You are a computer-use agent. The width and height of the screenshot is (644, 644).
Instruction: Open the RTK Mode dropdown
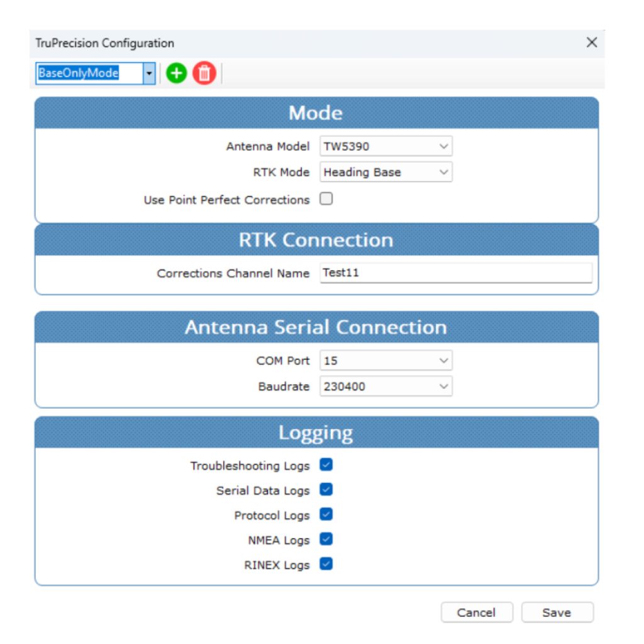[x=386, y=172]
